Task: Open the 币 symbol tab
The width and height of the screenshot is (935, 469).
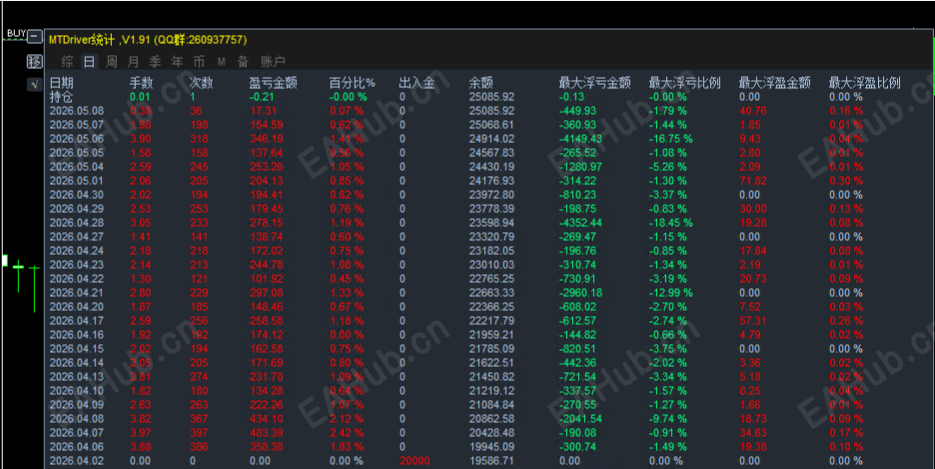Action: coord(199,61)
